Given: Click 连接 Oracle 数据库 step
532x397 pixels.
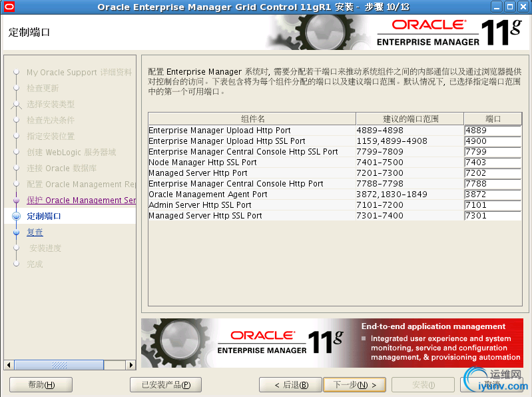Looking at the screenshot, I should (x=62, y=168).
